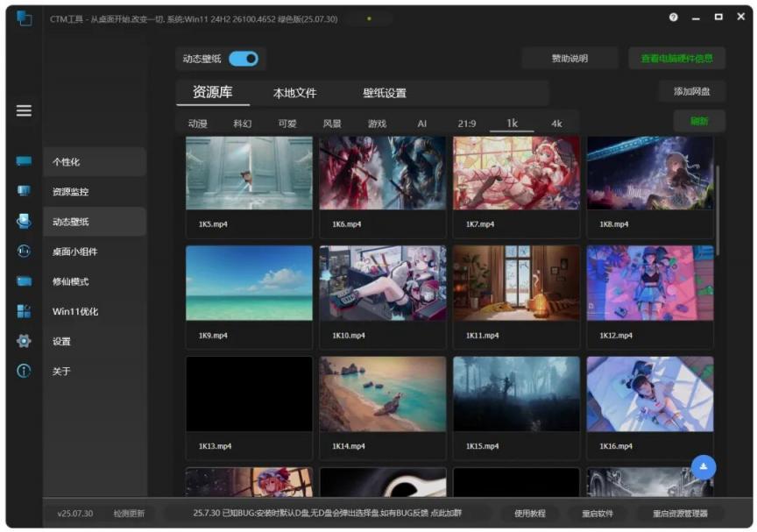Select the 1K9.mp4 beach wallpaper thumbnail

click(249, 283)
